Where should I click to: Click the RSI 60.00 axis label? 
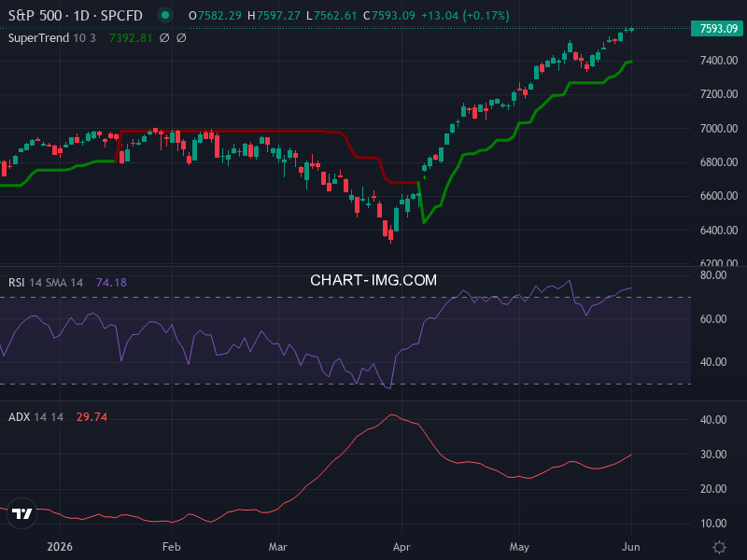tap(713, 319)
